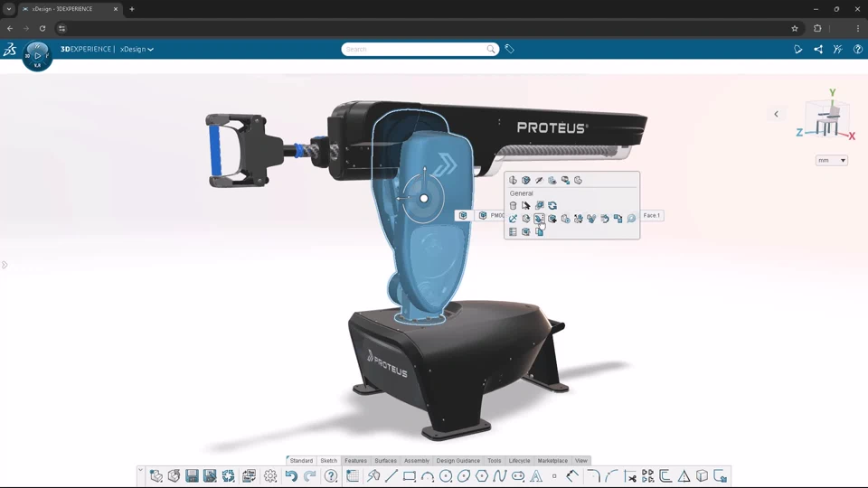
Task: Click the tag icon next to search
Action: pos(510,49)
